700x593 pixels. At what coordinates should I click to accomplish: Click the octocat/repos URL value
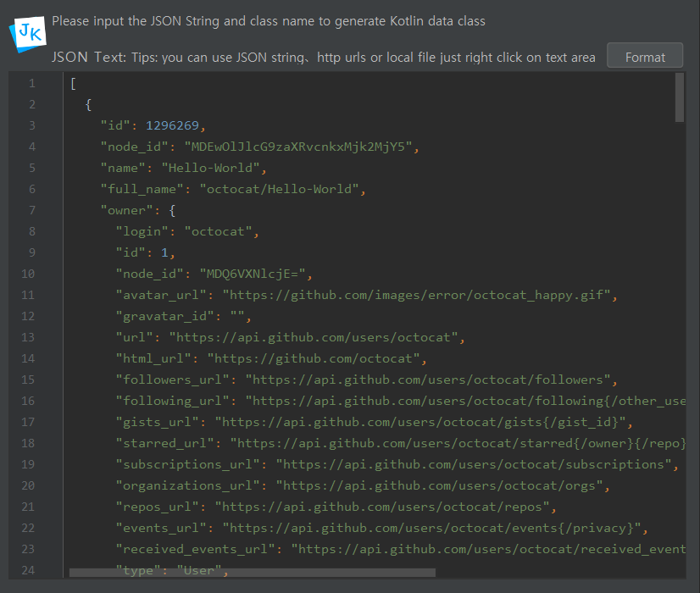(382, 507)
